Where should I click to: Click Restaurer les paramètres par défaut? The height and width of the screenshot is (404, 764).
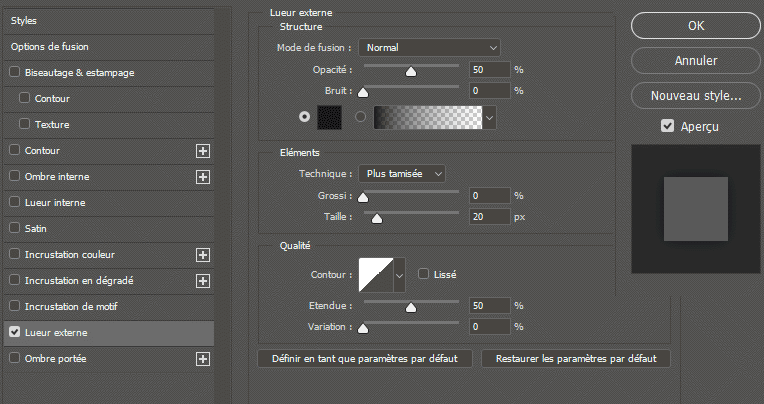576,358
